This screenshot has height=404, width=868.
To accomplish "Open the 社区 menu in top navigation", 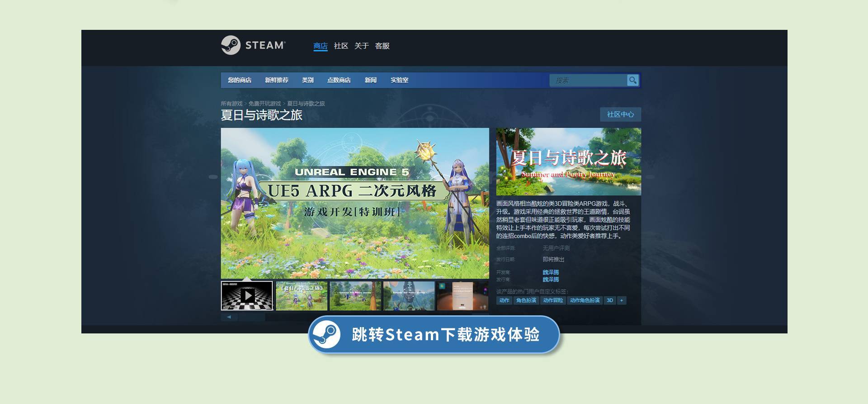I will pyautogui.click(x=341, y=46).
